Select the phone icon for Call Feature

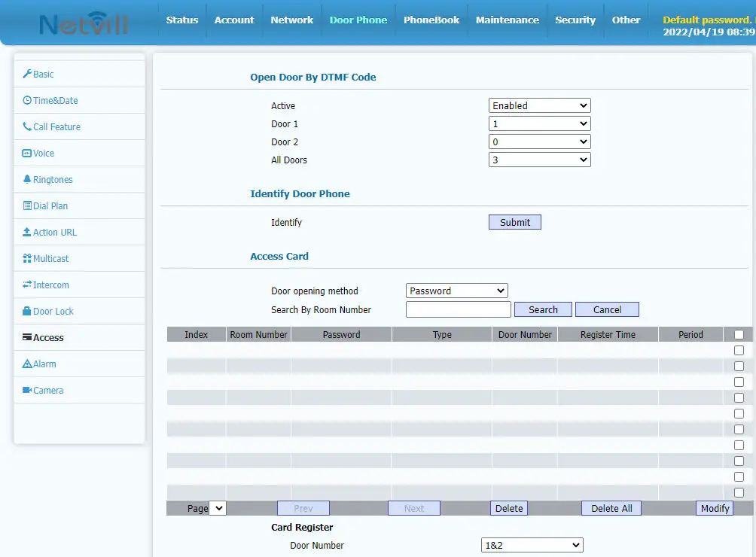27,126
